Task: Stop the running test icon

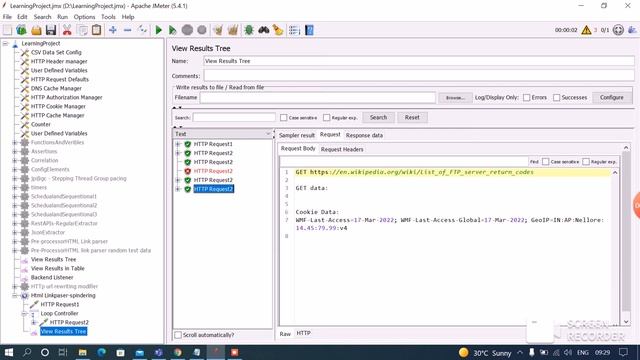Action: tap(187, 30)
